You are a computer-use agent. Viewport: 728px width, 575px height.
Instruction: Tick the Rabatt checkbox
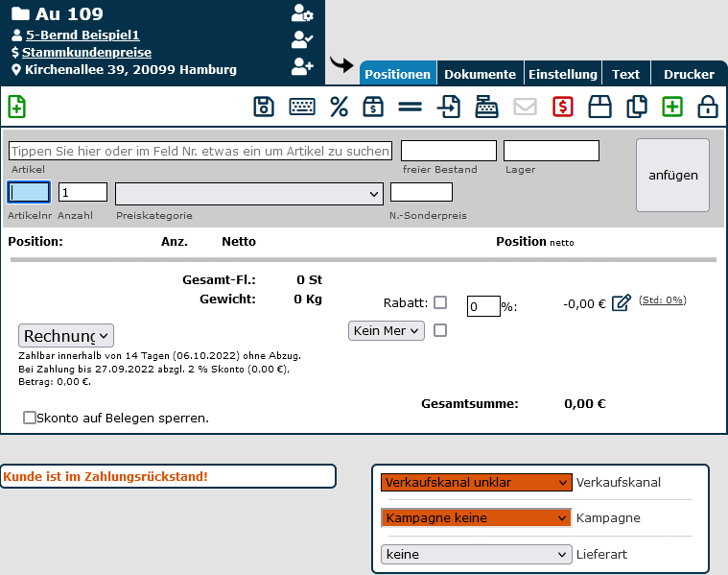pos(440,302)
